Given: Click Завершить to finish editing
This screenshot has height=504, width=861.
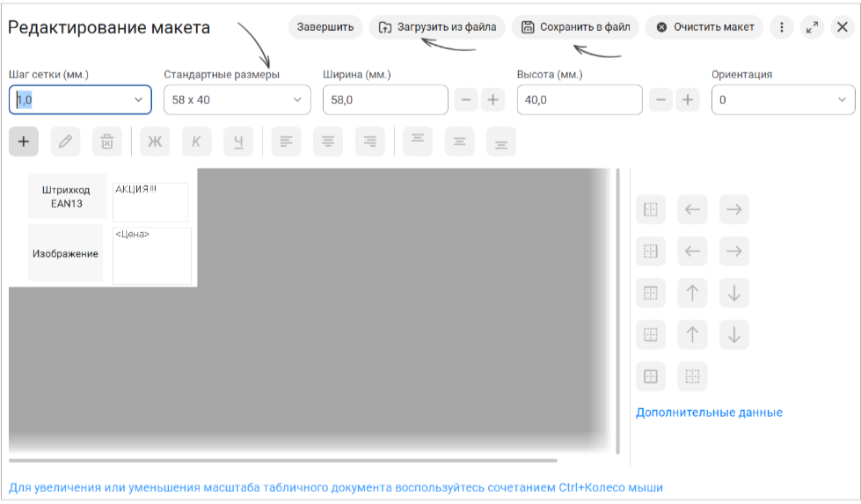Looking at the screenshot, I should pos(325,27).
